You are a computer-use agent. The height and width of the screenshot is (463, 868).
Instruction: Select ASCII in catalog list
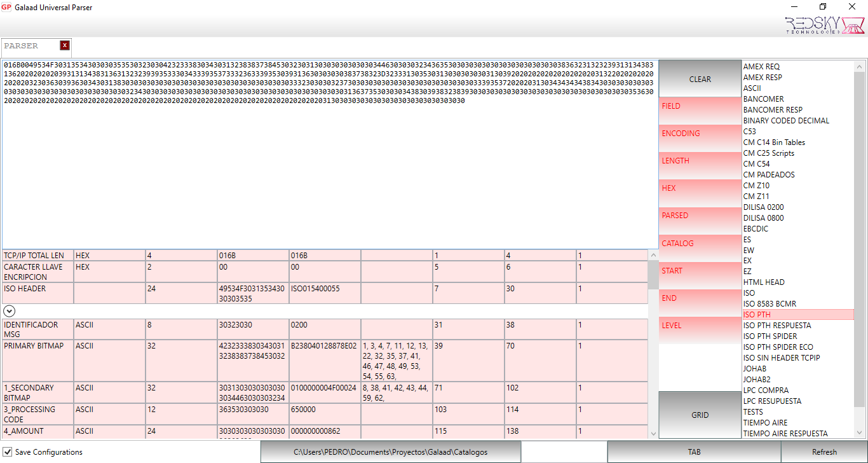coord(752,88)
